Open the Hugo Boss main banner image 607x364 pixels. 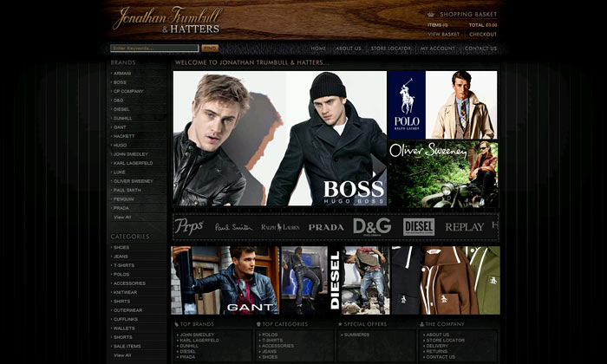[x=280, y=138]
